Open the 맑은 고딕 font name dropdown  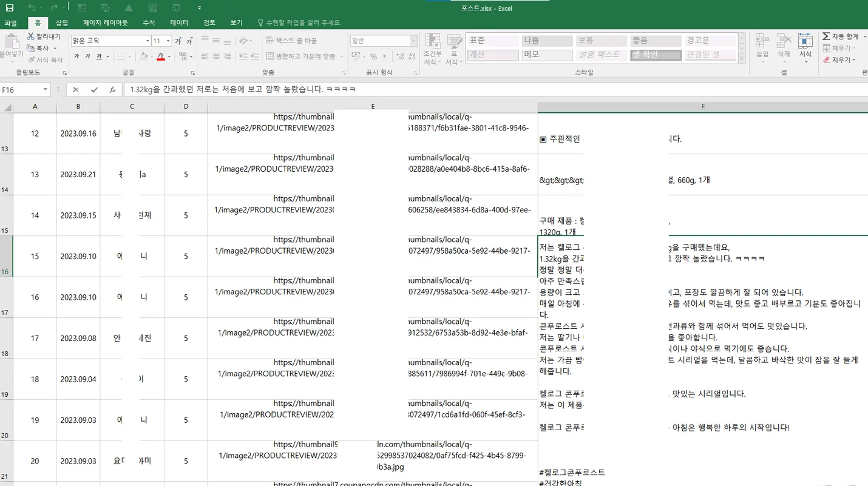point(147,41)
